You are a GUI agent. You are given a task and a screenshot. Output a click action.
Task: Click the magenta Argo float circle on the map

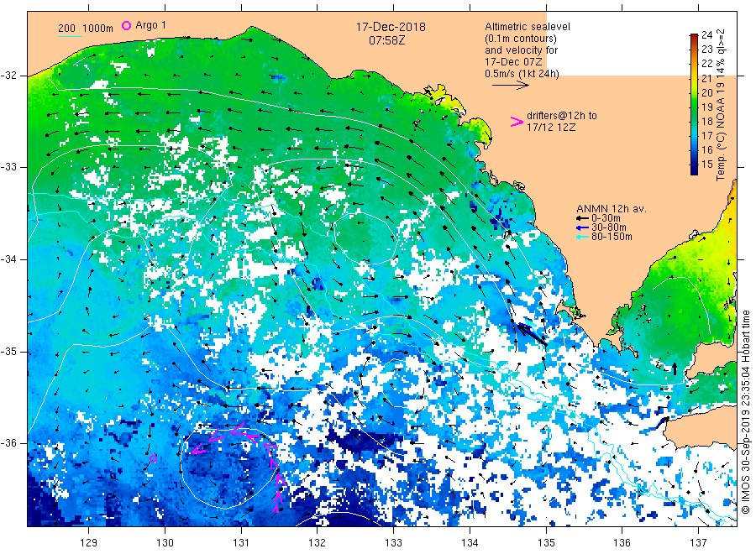pyautogui.click(x=153, y=458)
